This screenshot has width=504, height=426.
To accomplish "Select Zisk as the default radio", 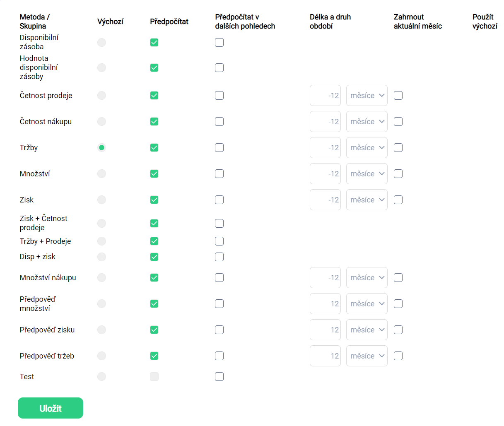I will pos(101,200).
